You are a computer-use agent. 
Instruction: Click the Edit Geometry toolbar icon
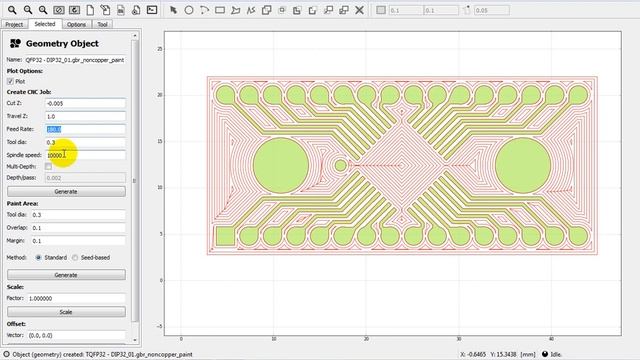(105, 10)
